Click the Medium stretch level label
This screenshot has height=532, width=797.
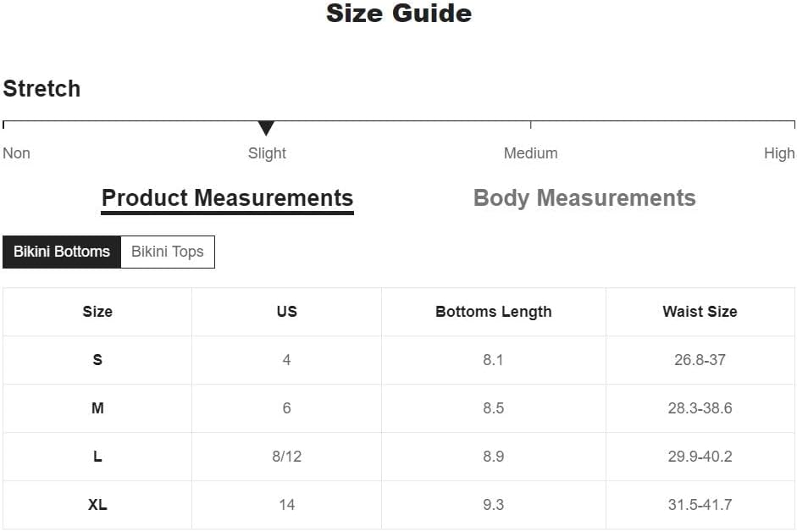point(531,153)
